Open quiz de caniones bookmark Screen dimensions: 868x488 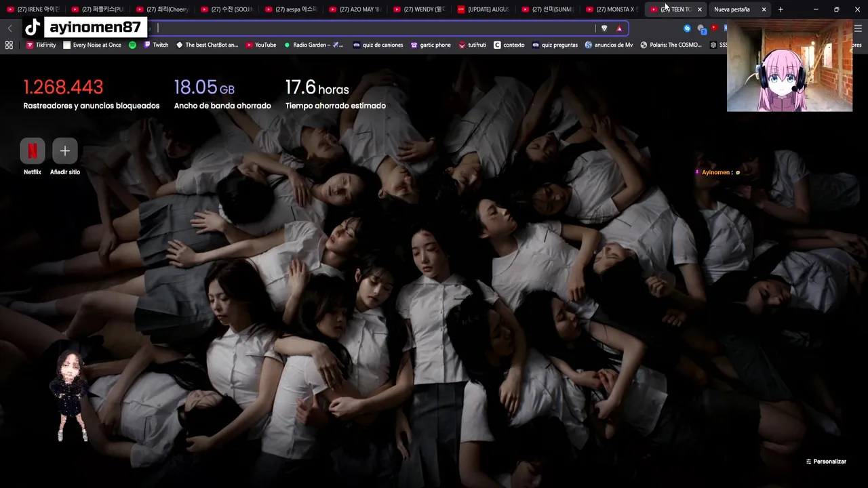pos(378,45)
